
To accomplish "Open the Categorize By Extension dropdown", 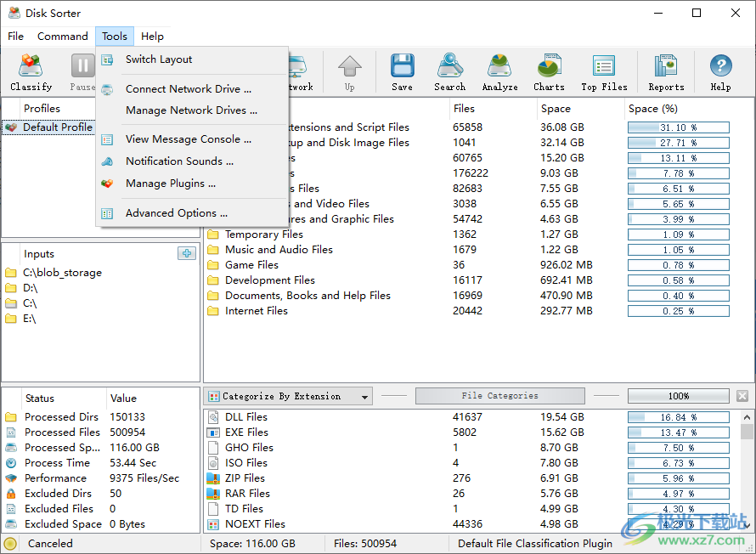I will click(x=288, y=396).
